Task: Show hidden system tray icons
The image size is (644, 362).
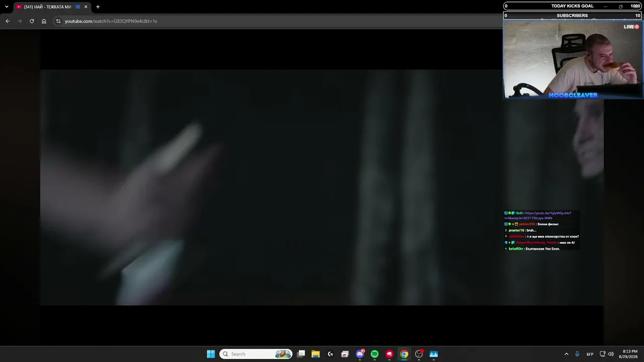Action: [x=566, y=354]
